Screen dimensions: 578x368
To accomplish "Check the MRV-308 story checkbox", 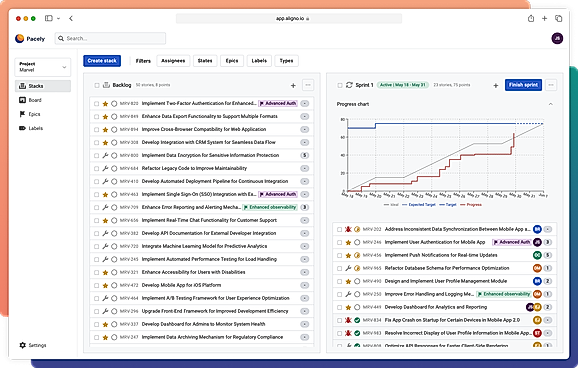I will click(x=96, y=143).
